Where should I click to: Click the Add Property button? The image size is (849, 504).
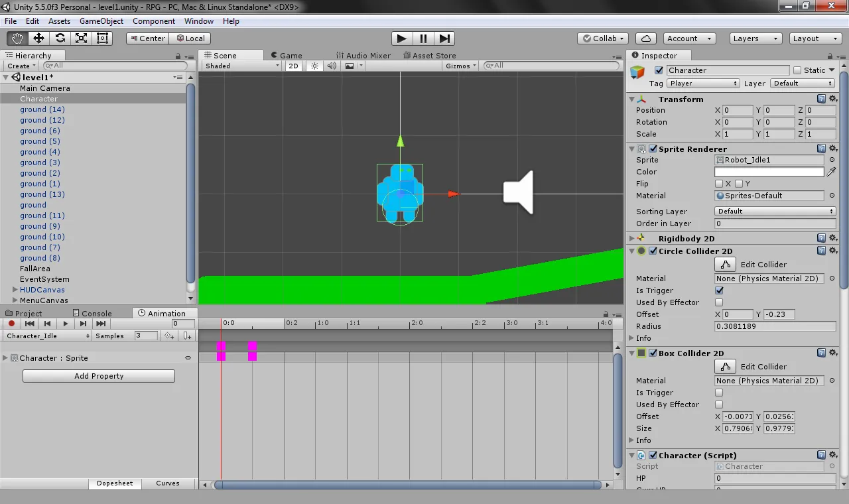coord(99,376)
